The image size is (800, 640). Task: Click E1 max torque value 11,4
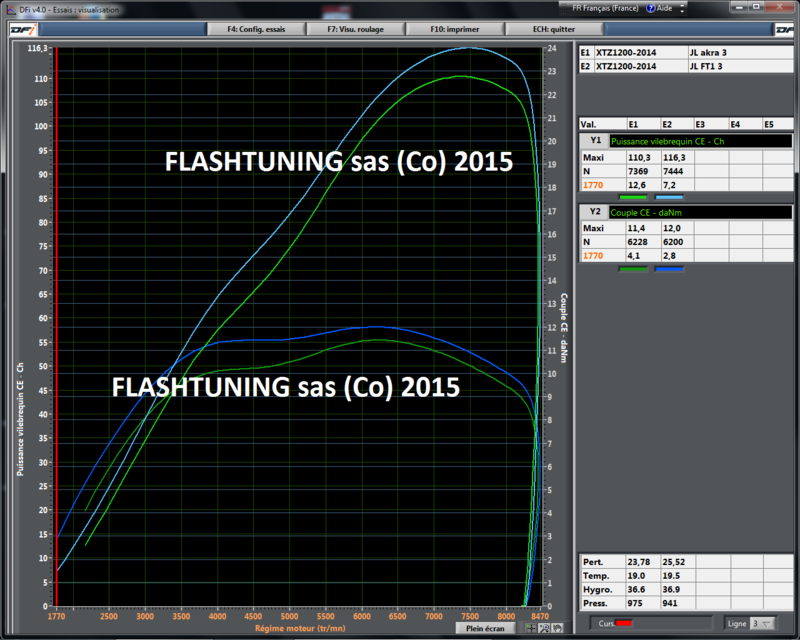coord(643,228)
